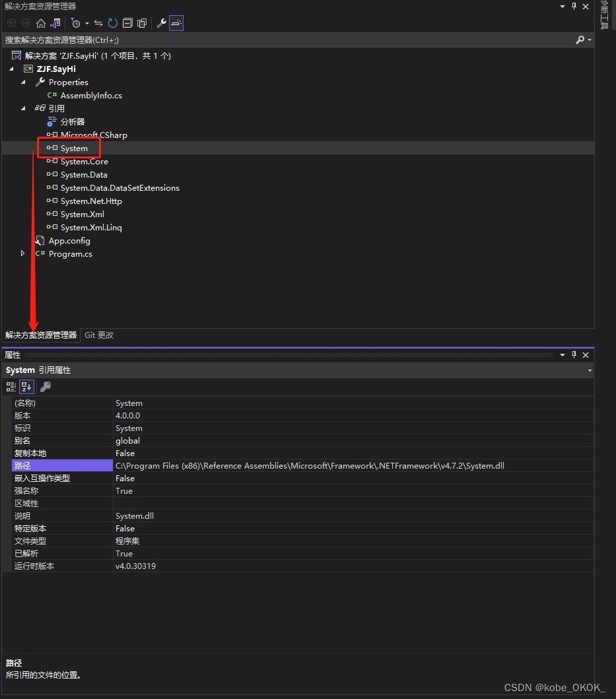The width and height of the screenshot is (616, 699).
Task: Click the 运行时版本 value v4.0.30319
Action: coord(135,566)
